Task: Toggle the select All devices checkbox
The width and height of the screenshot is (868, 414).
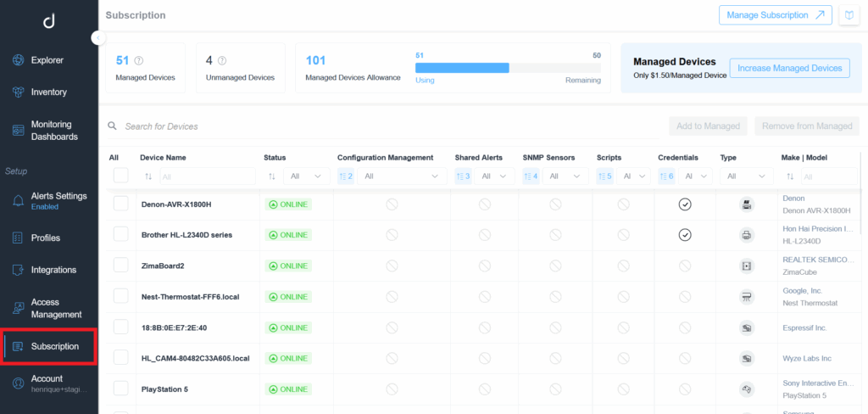Action: coord(120,176)
